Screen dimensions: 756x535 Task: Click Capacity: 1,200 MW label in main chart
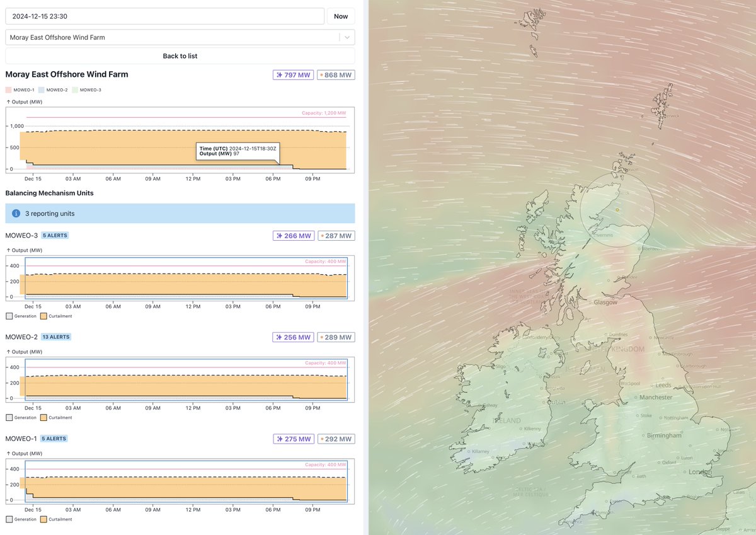(x=324, y=113)
